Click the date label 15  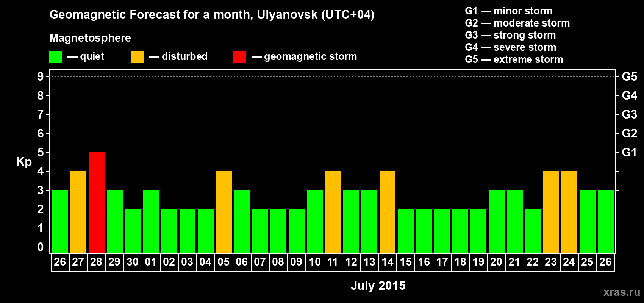click(405, 262)
